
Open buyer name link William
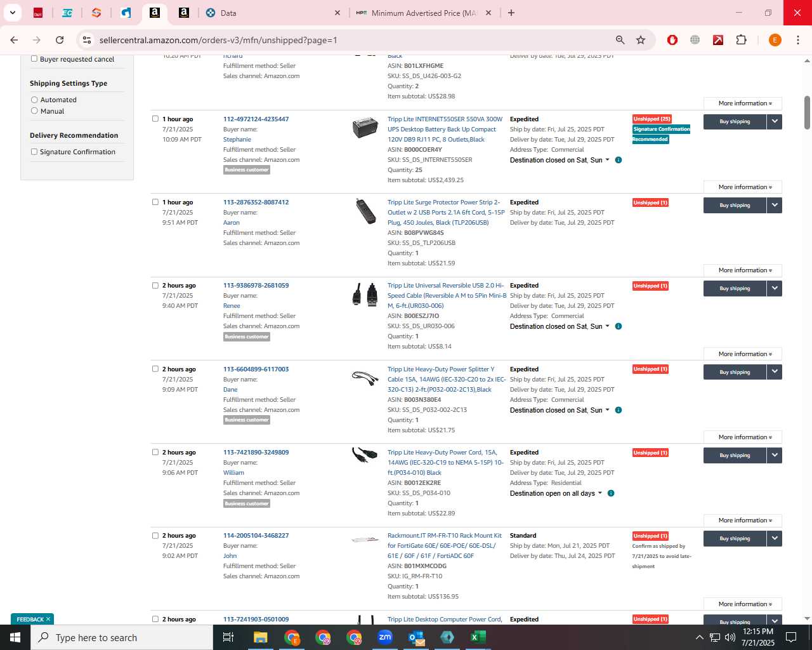[233, 473]
